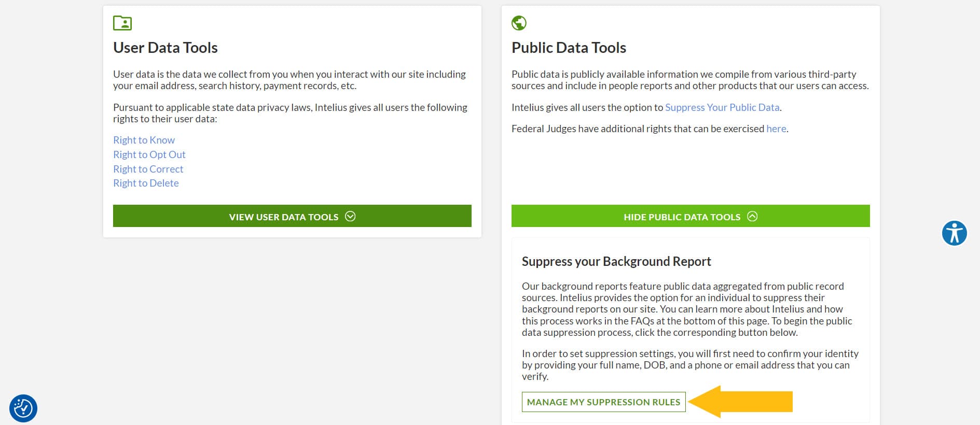Click the down-chevron circle on View User Data Tools

350,216
